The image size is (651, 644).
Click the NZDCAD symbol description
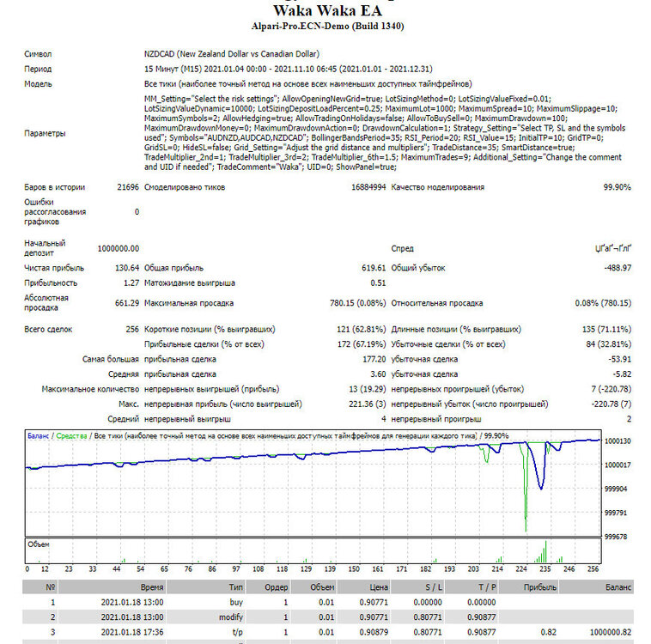pyautogui.click(x=232, y=54)
